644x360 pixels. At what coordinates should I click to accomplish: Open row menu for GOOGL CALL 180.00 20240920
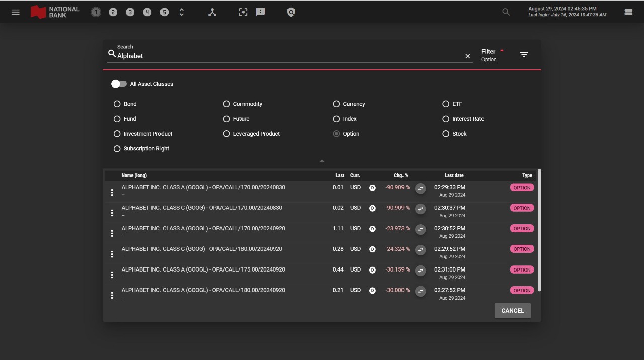(112, 295)
